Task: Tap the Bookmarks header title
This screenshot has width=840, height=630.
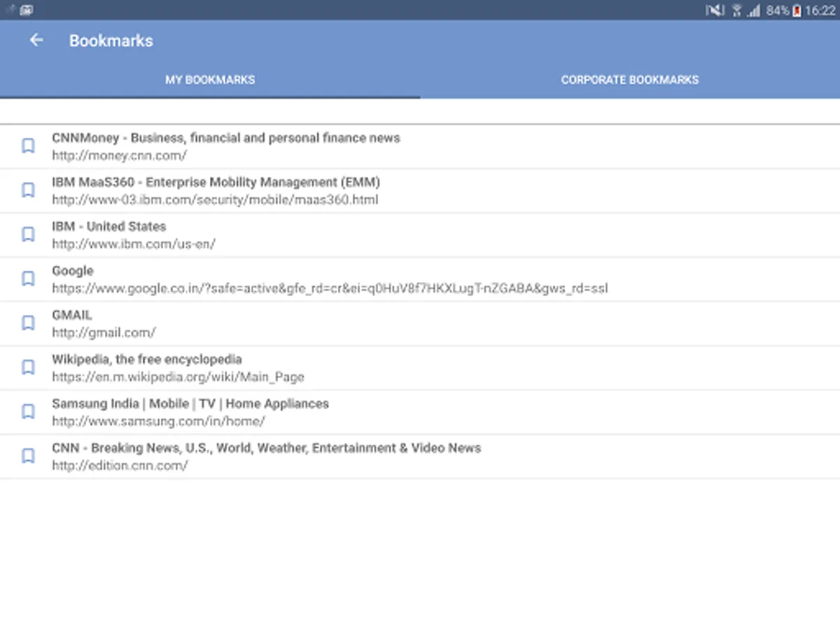Action: tap(111, 41)
